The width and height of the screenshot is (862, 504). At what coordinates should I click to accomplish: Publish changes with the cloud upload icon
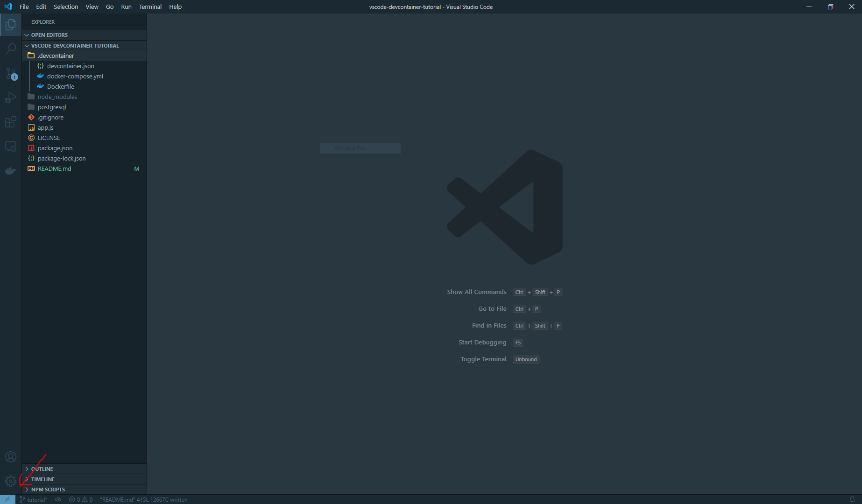[x=58, y=499]
